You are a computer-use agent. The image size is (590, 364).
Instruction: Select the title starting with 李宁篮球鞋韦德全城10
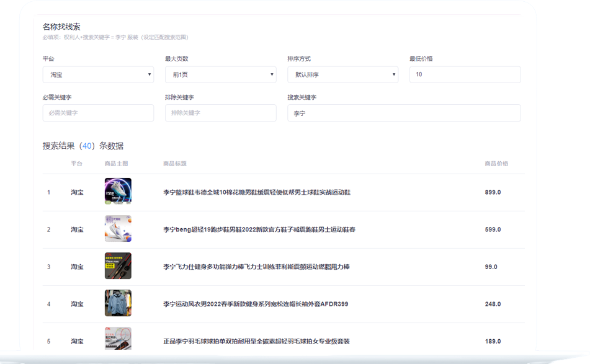tap(257, 192)
